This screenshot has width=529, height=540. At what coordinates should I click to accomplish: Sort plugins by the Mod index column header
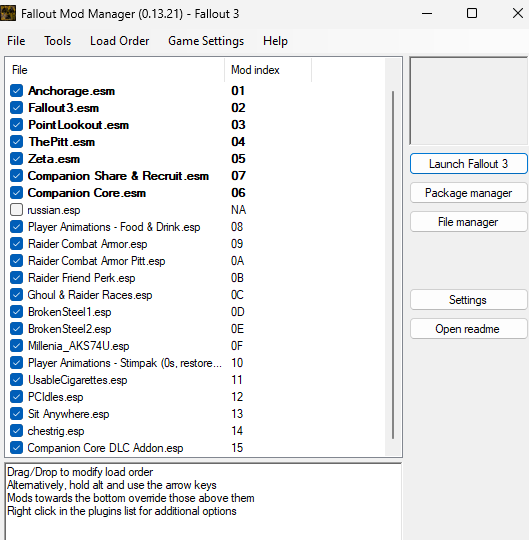click(x=268, y=70)
